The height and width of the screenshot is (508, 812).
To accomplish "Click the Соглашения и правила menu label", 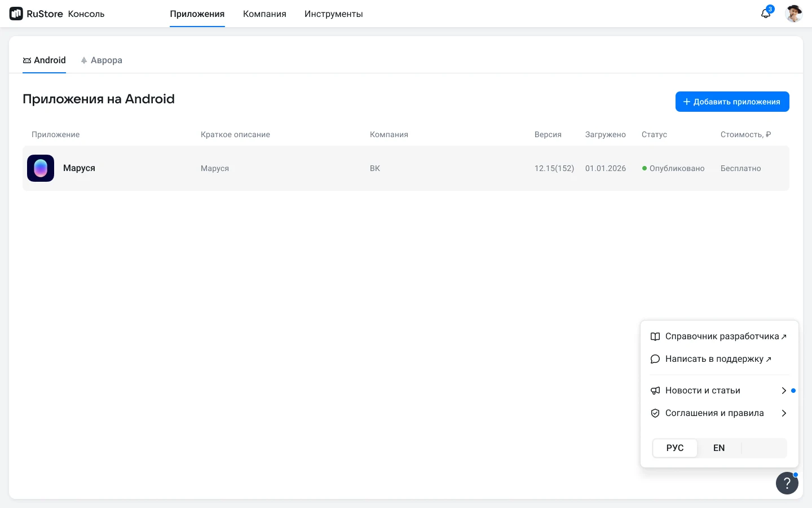I will point(714,413).
